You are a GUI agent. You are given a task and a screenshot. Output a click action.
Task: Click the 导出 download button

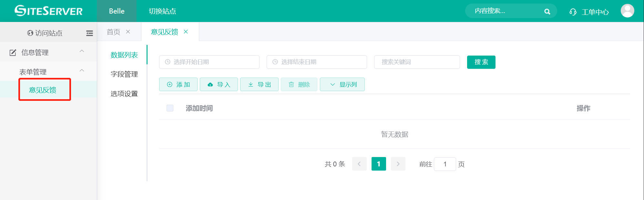point(259,85)
